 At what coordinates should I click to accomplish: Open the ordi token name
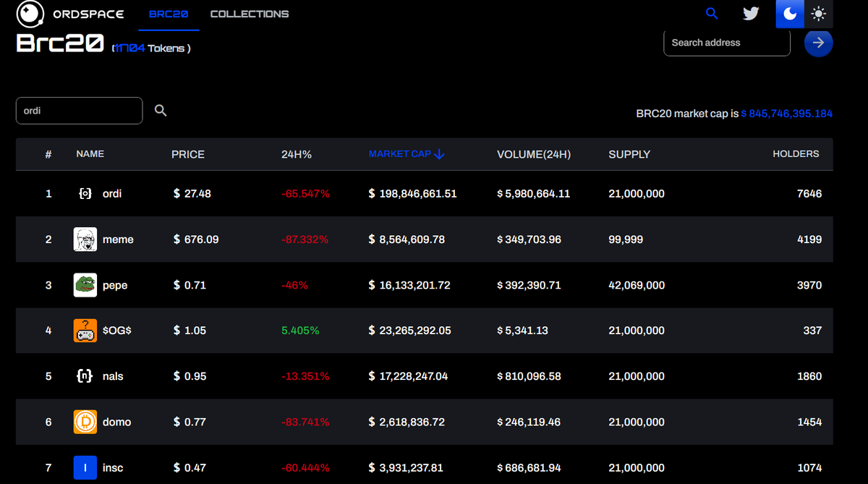[x=112, y=194]
